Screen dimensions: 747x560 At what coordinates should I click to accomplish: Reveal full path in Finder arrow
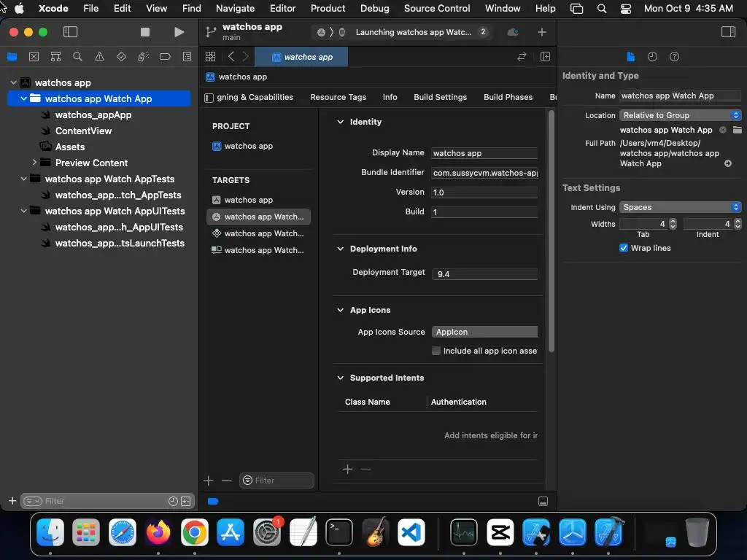[728, 163]
